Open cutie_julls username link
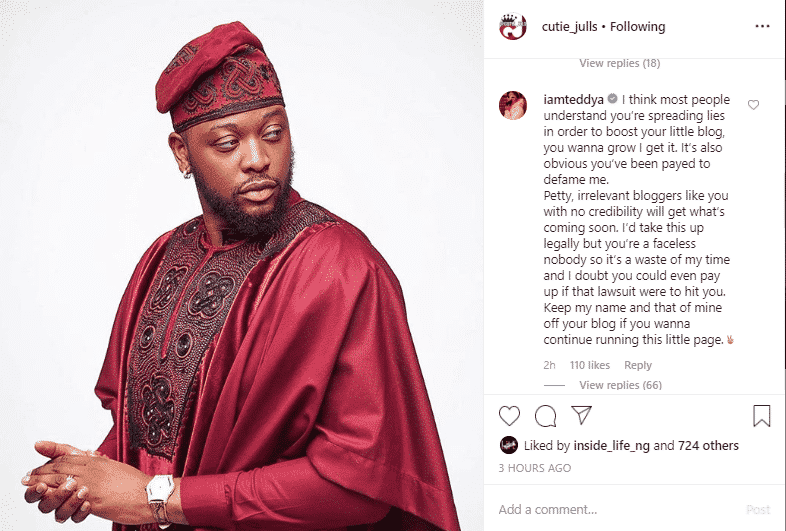This screenshot has width=786, height=531. pyautogui.click(x=569, y=27)
